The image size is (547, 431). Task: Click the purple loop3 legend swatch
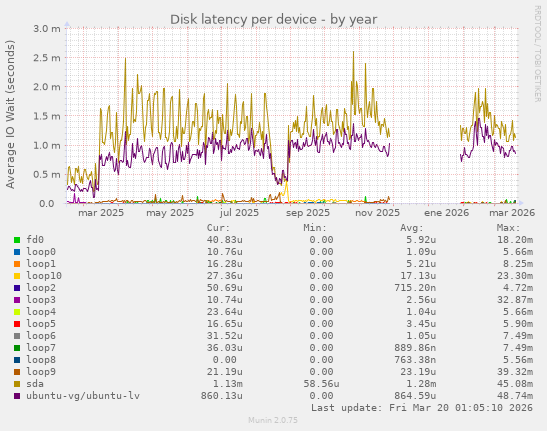pos(17,300)
